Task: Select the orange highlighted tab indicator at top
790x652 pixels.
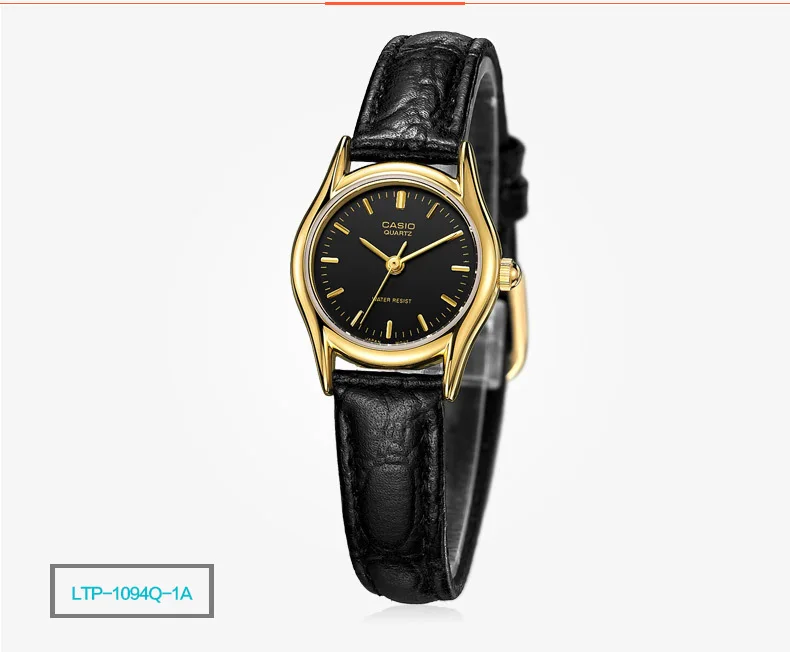Action: pos(394,3)
